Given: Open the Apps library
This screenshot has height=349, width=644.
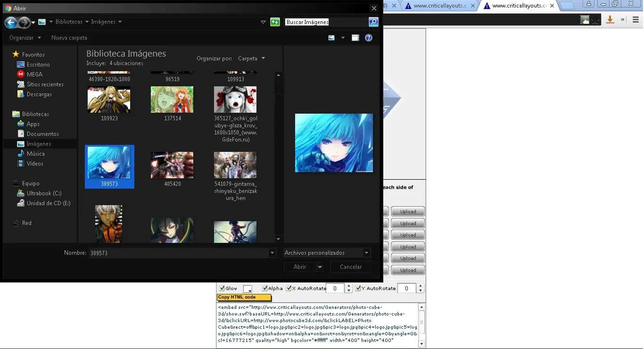Looking at the screenshot, I should click(28, 124).
